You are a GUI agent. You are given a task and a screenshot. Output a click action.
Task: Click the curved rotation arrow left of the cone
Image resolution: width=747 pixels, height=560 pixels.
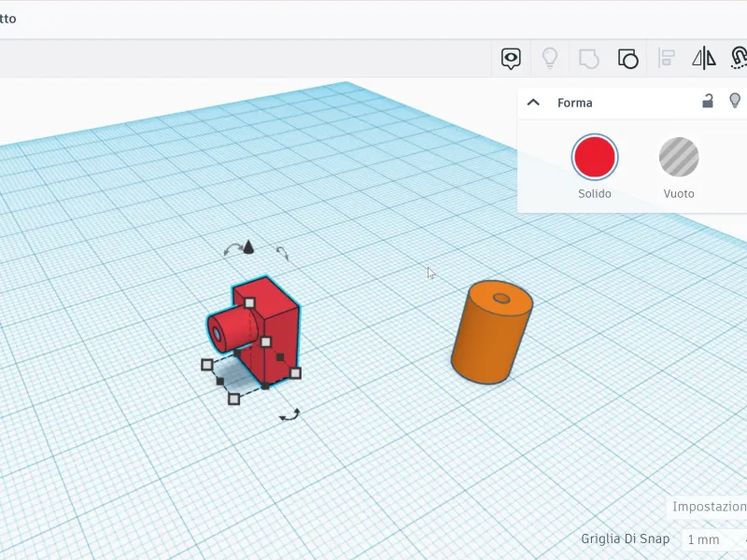[x=232, y=249]
